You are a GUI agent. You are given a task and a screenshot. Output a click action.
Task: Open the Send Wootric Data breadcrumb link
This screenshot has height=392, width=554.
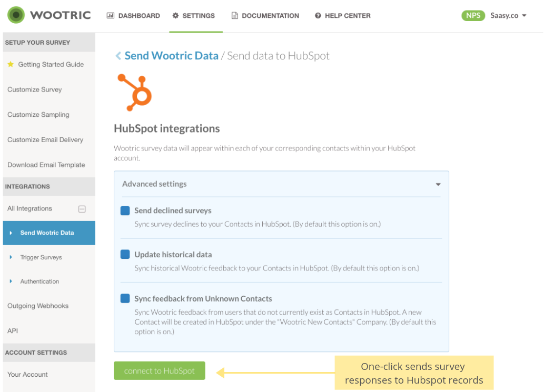point(171,56)
